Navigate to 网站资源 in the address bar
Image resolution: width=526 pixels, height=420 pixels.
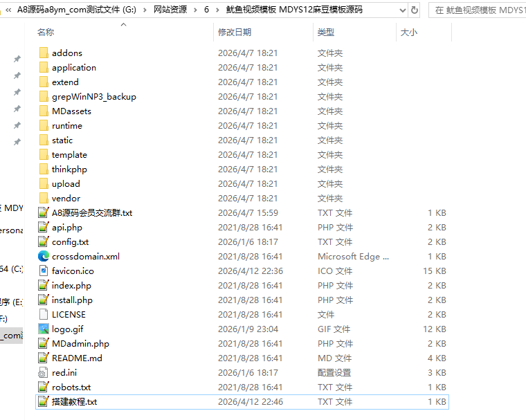170,10
